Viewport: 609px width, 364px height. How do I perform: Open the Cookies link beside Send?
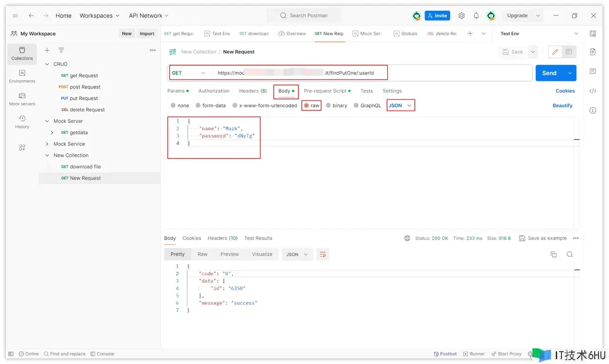565,91
